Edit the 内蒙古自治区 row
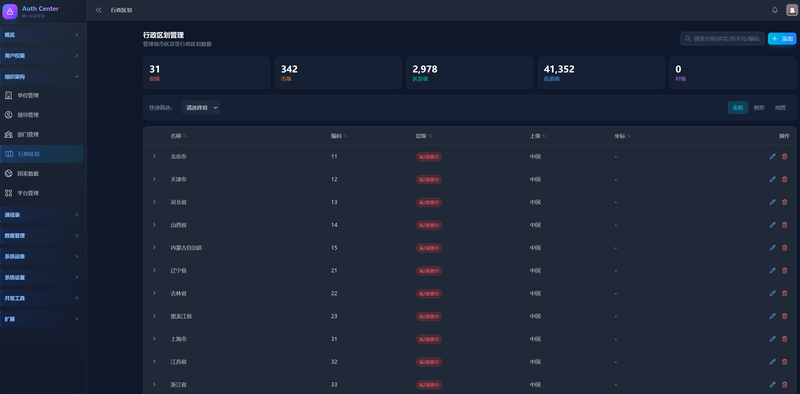This screenshot has width=800, height=394. point(772,248)
